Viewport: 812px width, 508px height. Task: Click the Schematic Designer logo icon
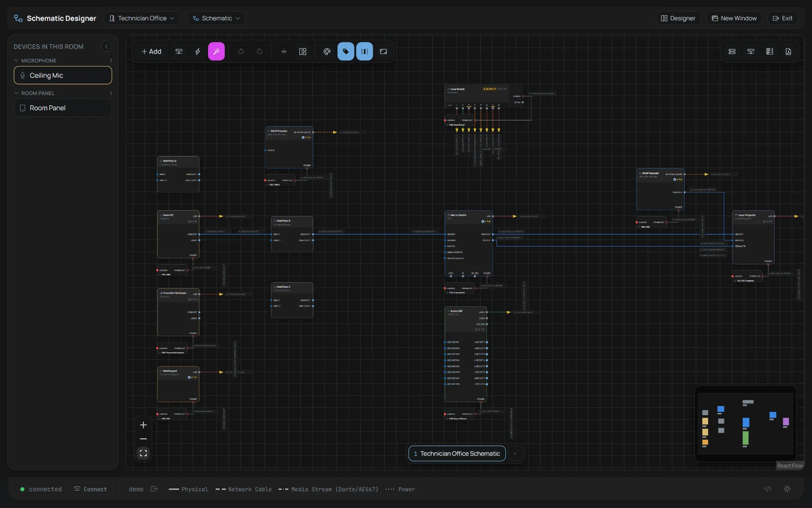tap(18, 18)
